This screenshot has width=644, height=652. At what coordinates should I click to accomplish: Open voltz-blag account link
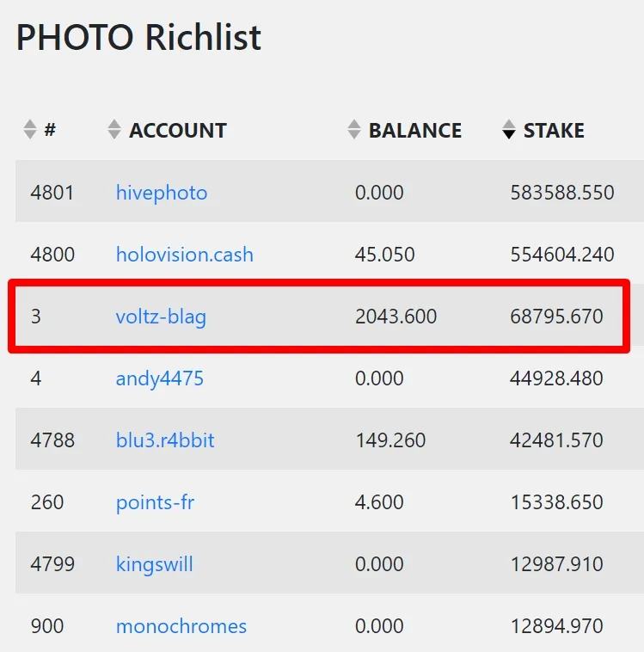161,317
